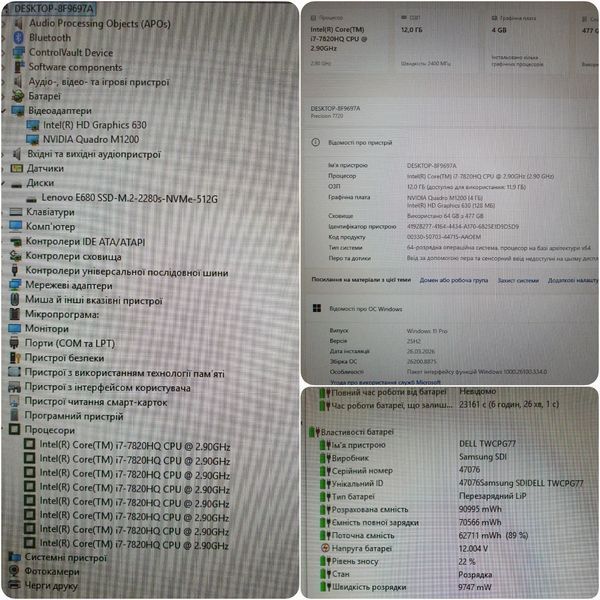Click the Черги друку printer icon
Screen dimensions: 600x600
[x=14, y=585]
